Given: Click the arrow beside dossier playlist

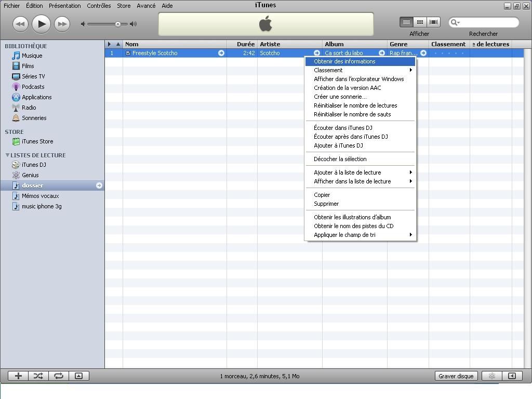Looking at the screenshot, I should 99,185.
